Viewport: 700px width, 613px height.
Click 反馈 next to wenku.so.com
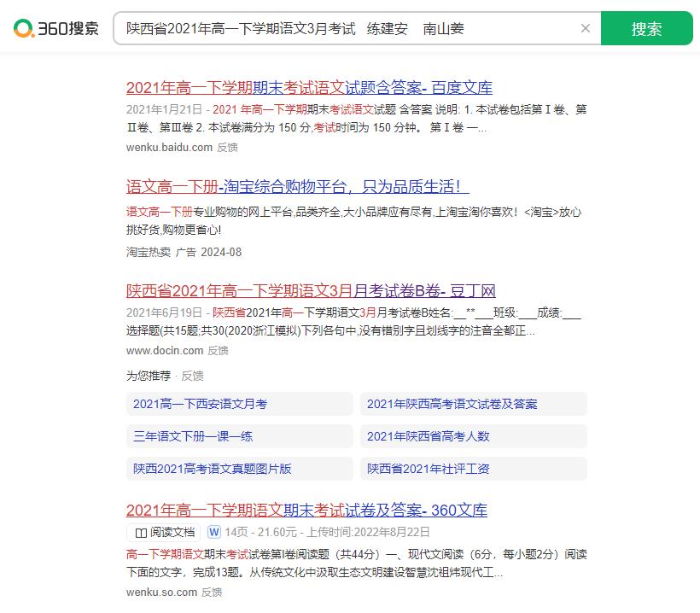(212, 593)
